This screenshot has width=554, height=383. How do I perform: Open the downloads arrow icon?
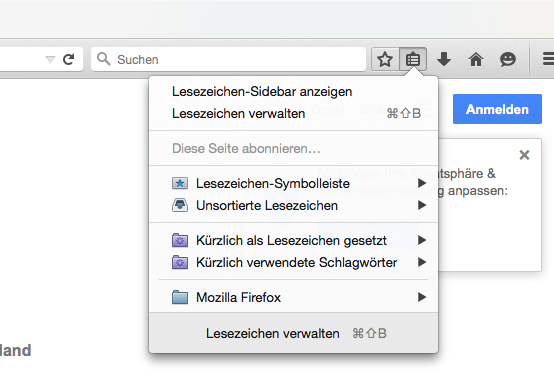tap(444, 59)
